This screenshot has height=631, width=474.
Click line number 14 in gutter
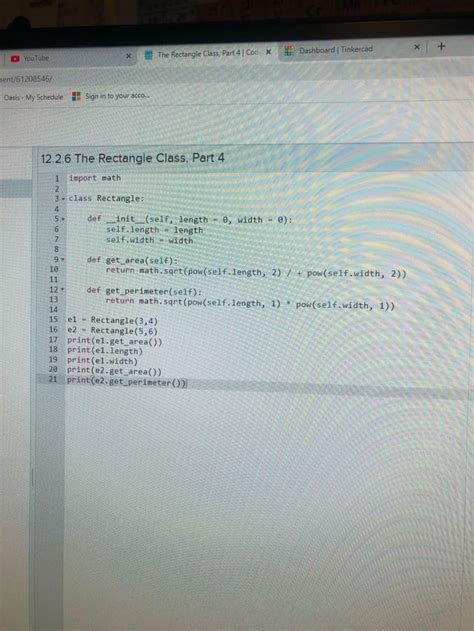pyautogui.click(x=54, y=309)
